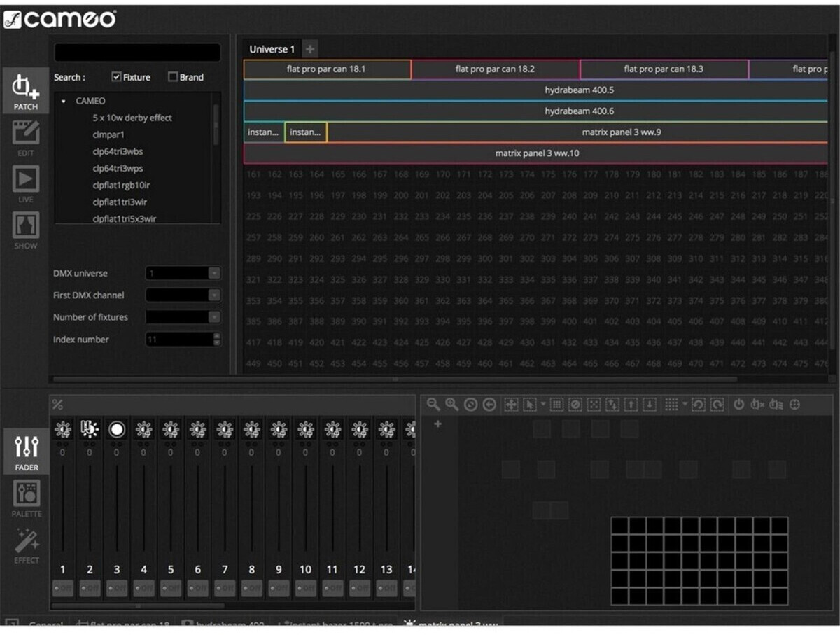
Task: Uncheck the Fixture search checkbox
Action: 117,77
